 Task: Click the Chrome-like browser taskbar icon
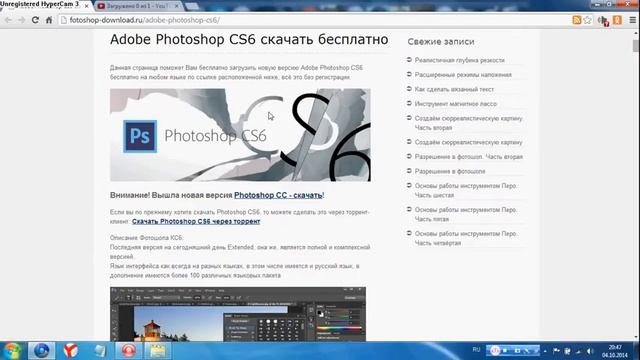click(41, 351)
